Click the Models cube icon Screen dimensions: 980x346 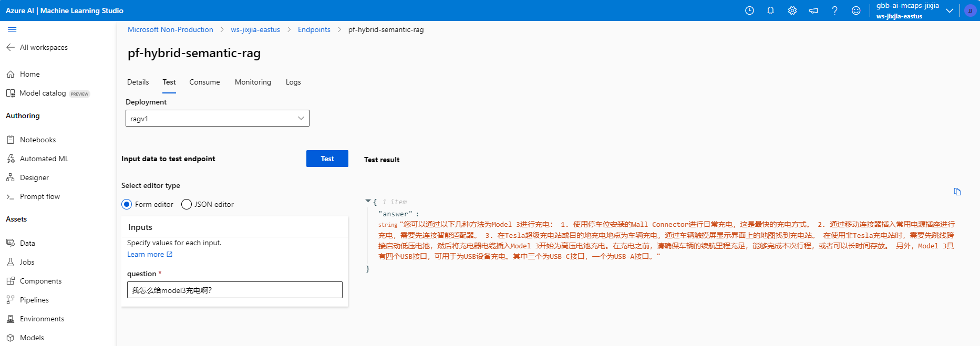pyautogui.click(x=11, y=338)
